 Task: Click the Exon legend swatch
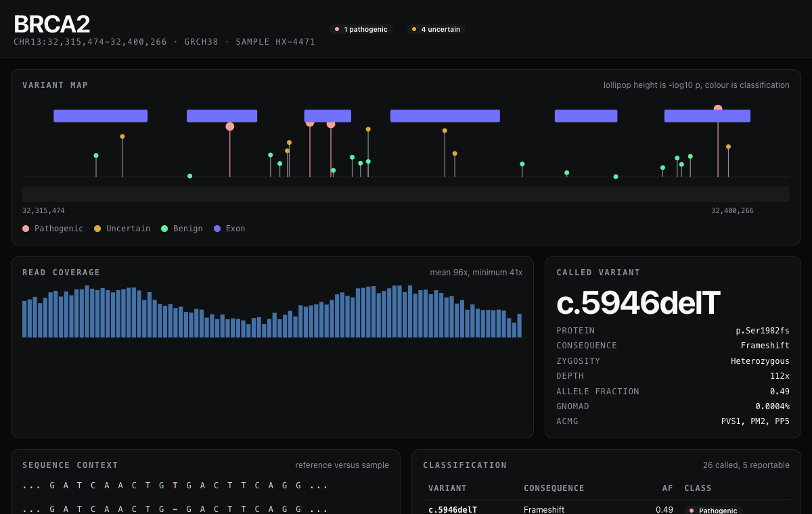217,229
